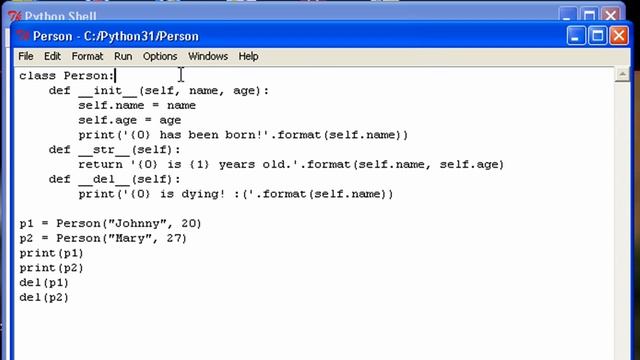640x360 pixels.
Task: Close the Python Shell window behind
Action: (x=611, y=15)
